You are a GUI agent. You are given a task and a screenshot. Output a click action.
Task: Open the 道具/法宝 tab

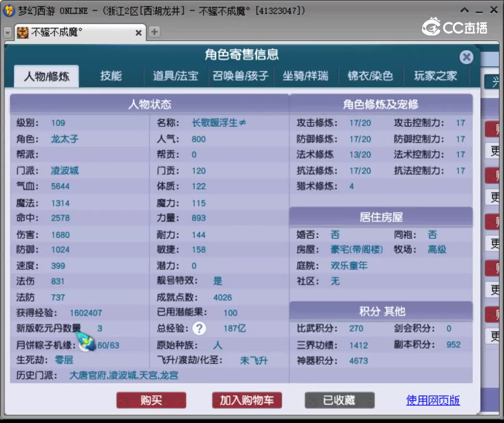click(x=176, y=76)
